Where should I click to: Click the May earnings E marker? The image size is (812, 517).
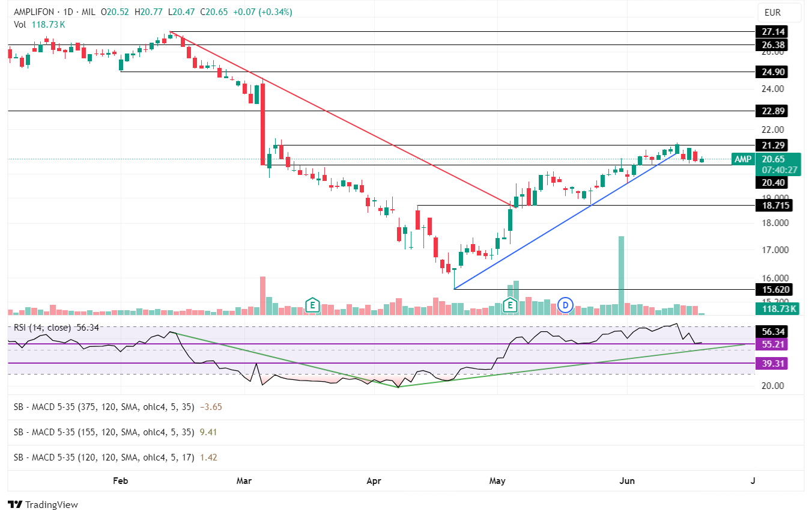(x=510, y=305)
